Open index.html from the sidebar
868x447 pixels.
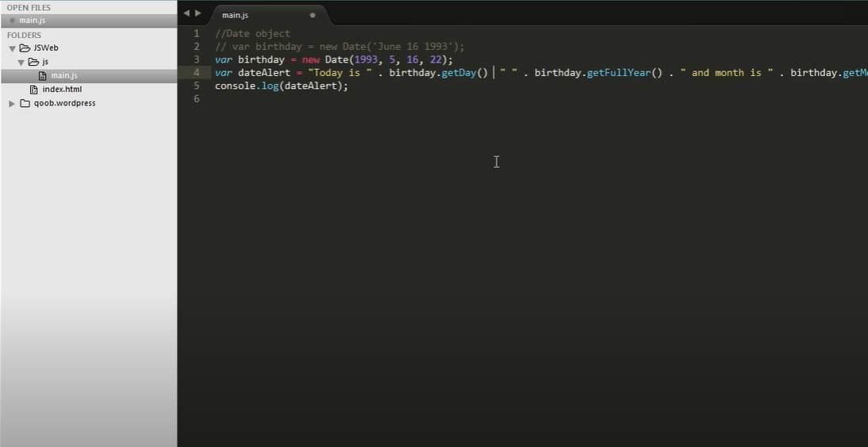(62, 89)
